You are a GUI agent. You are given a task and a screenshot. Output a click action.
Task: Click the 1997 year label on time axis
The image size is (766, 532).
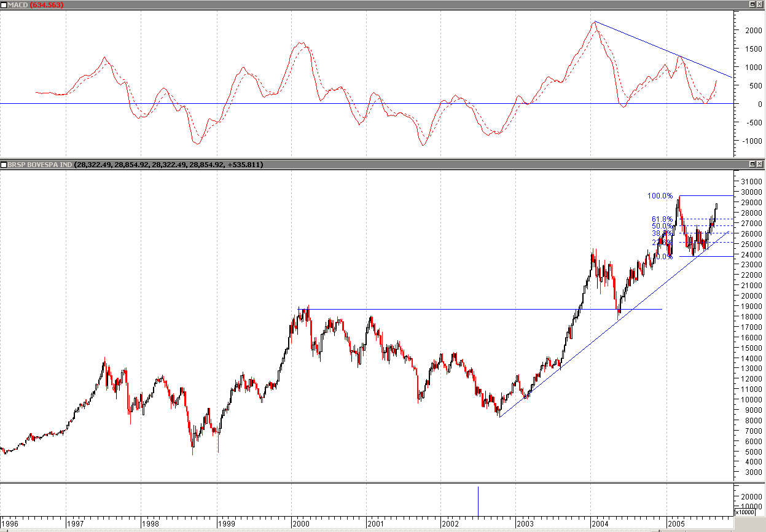(x=76, y=524)
